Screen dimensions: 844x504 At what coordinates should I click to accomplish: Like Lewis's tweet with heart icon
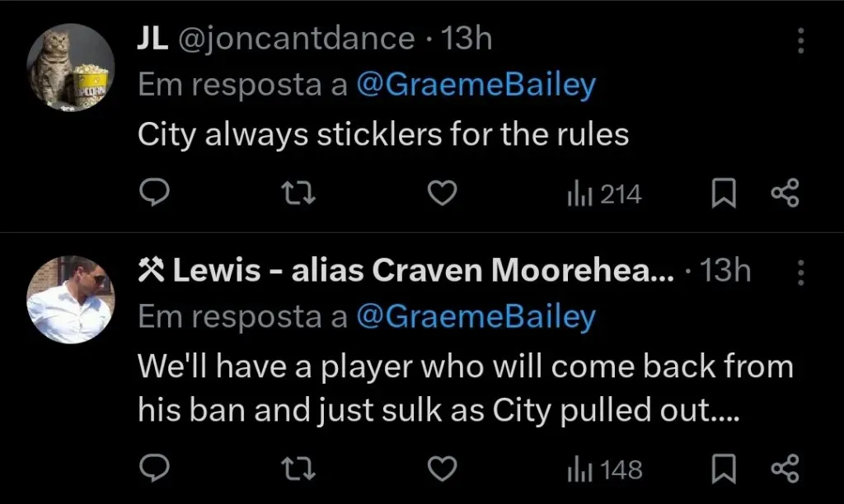tap(444, 469)
